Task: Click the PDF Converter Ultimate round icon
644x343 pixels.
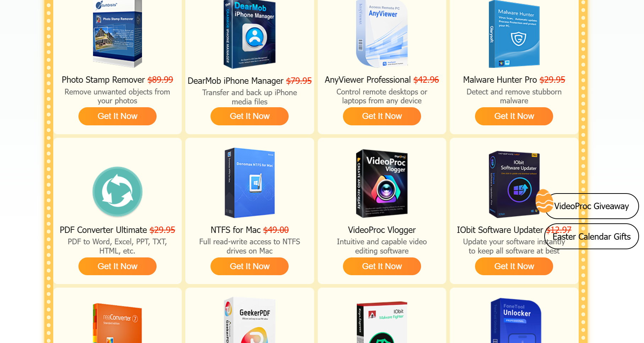Action: (x=118, y=192)
